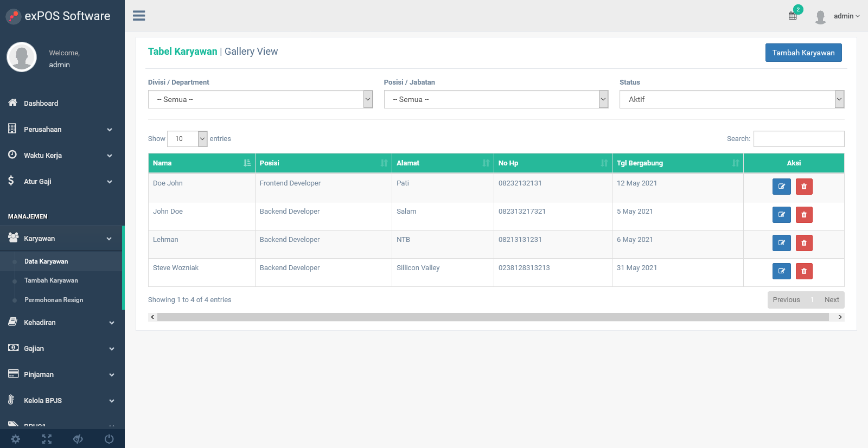Edit the John Doe employee record

pos(782,215)
